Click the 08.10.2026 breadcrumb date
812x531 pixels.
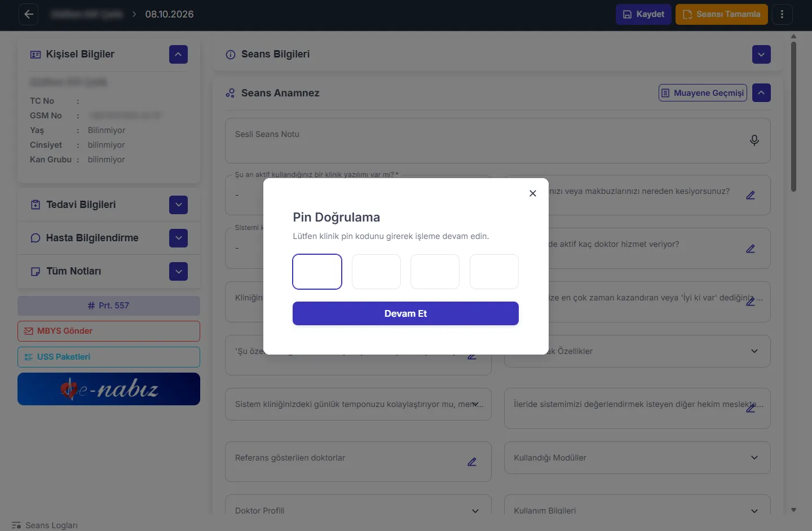coord(169,14)
